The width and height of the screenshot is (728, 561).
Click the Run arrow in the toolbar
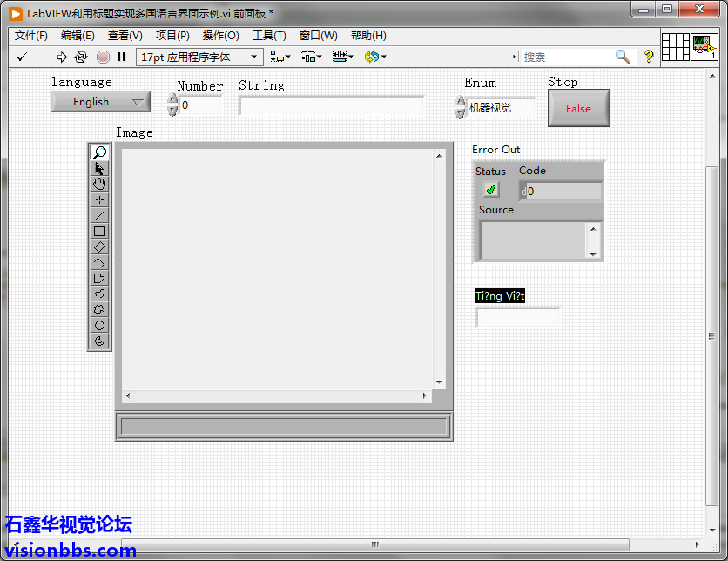62,57
